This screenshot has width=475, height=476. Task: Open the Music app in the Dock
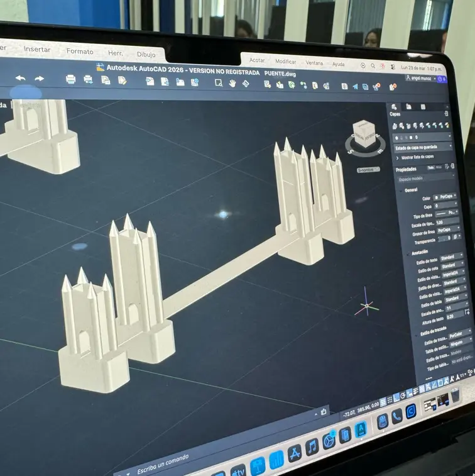click(312, 447)
